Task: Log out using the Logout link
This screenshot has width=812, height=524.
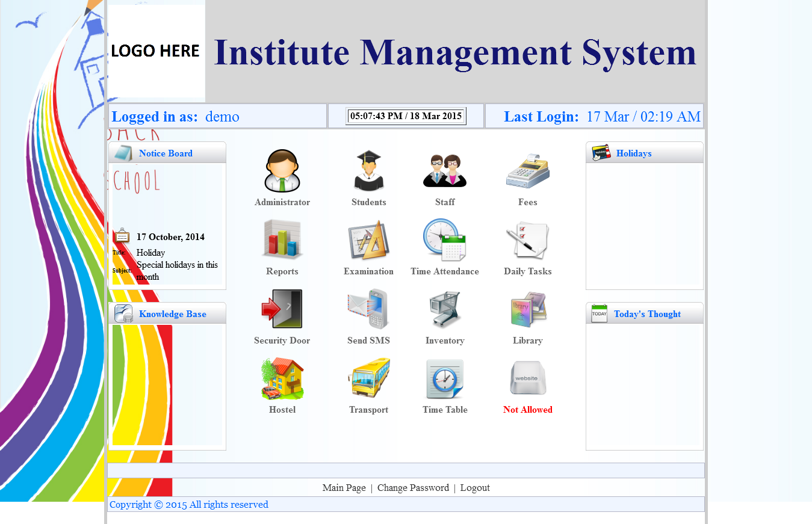Action: [x=475, y=487]
